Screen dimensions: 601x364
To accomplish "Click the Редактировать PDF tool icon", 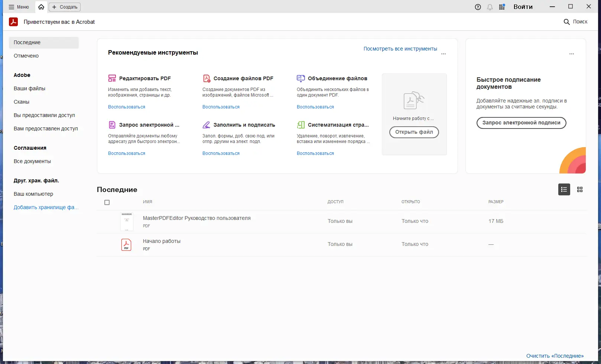I will tap(112, 78).
